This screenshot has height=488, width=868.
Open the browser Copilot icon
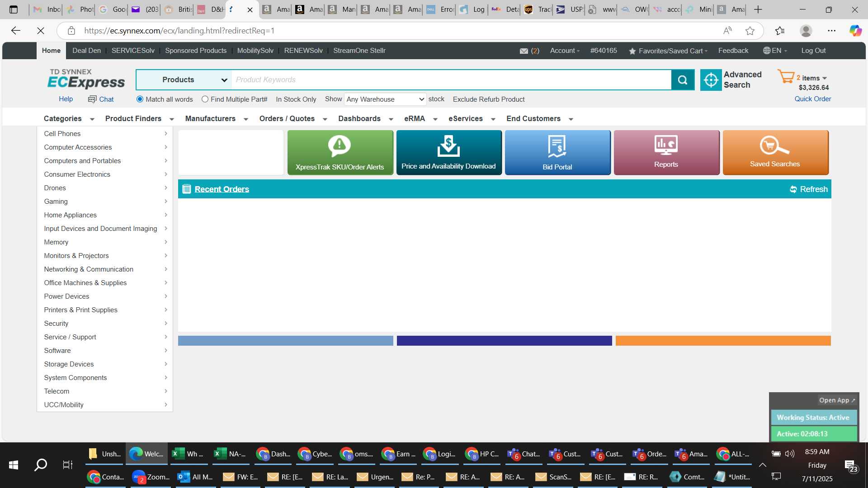[x=855, y=31]
